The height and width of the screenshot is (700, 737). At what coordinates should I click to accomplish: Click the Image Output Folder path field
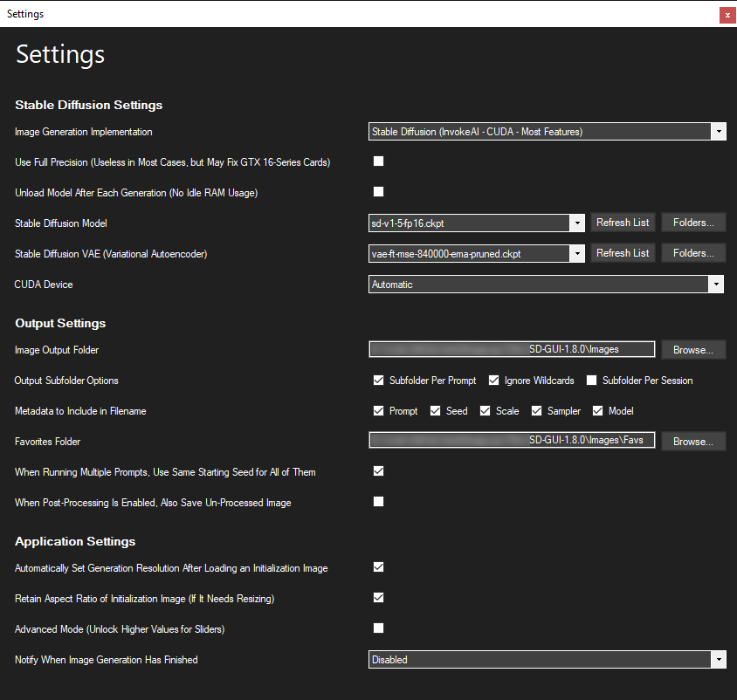click(512, 349)
